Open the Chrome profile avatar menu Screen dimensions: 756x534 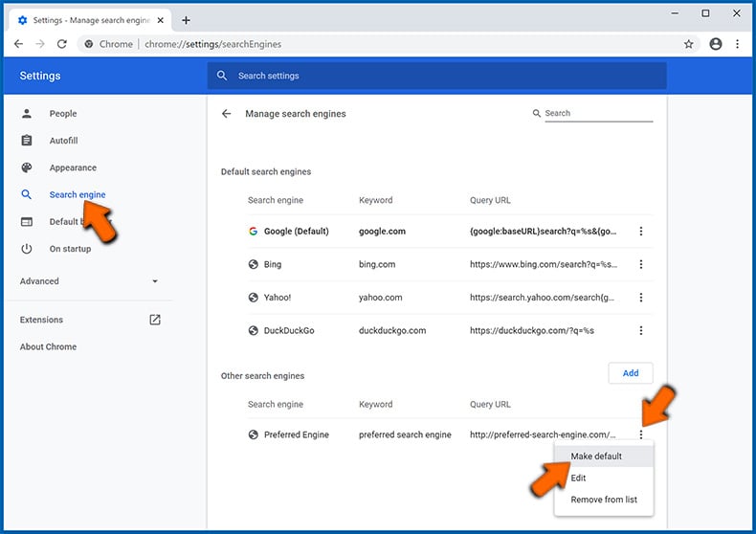tap(716, 44)
